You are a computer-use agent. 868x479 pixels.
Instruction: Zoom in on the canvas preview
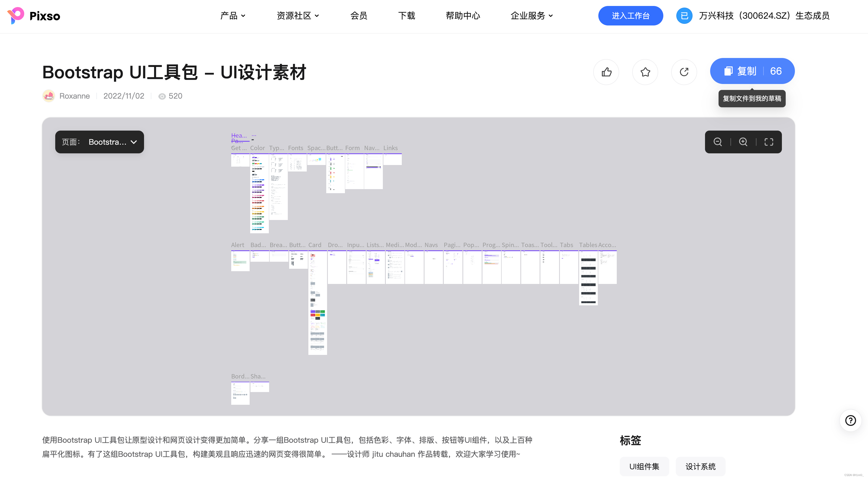click(743, 142)
